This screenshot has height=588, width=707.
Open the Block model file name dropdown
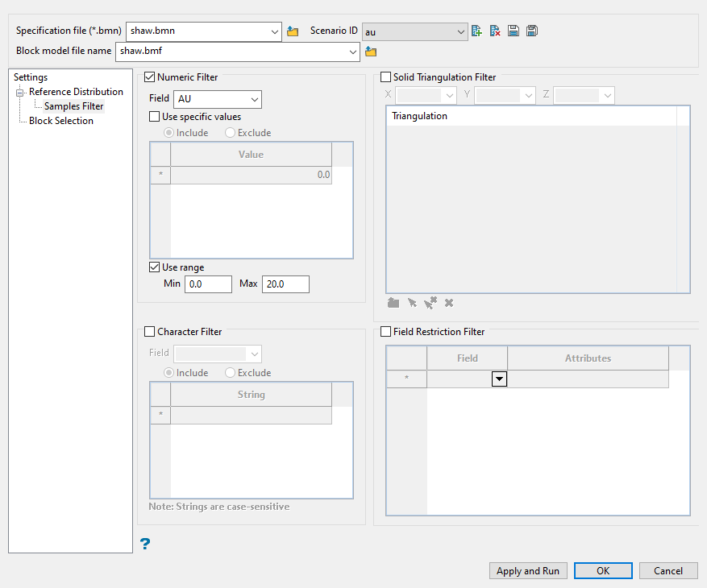[x=352, y=52]
